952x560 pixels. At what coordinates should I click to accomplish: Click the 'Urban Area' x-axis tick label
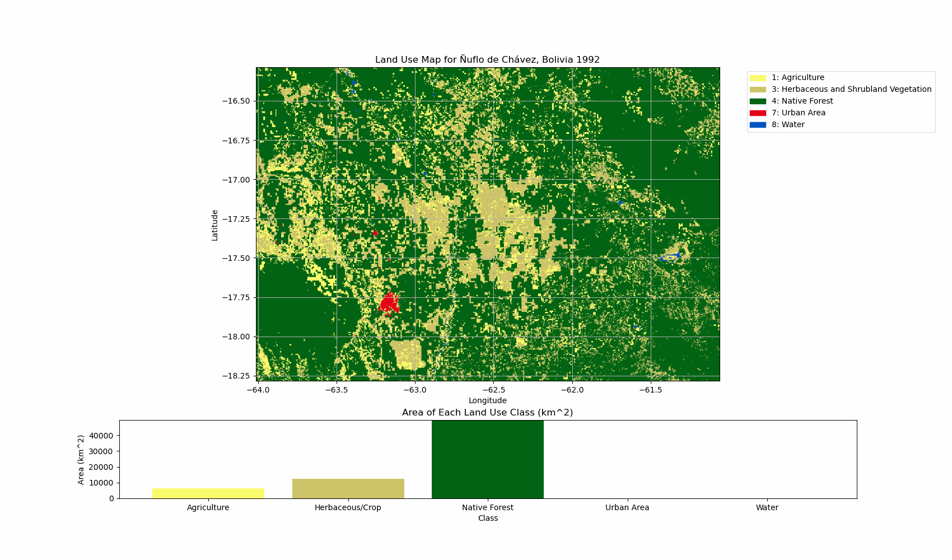coord(627,508)
